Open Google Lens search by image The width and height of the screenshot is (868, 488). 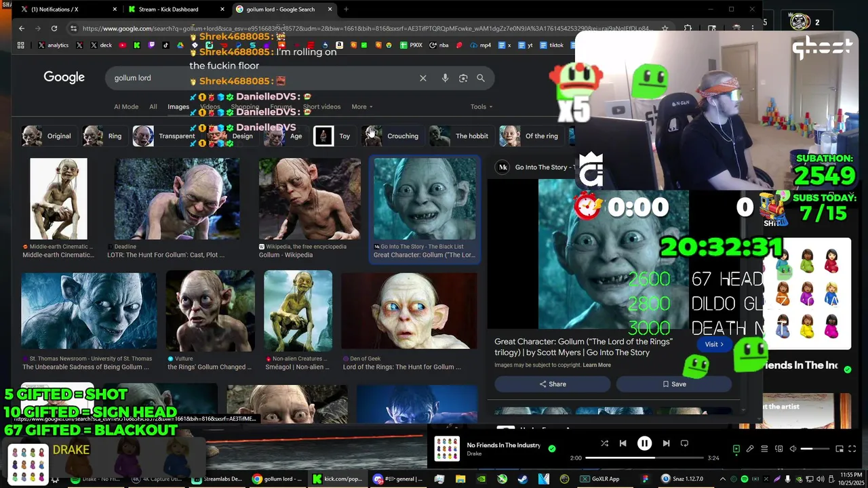coord(463,78)
